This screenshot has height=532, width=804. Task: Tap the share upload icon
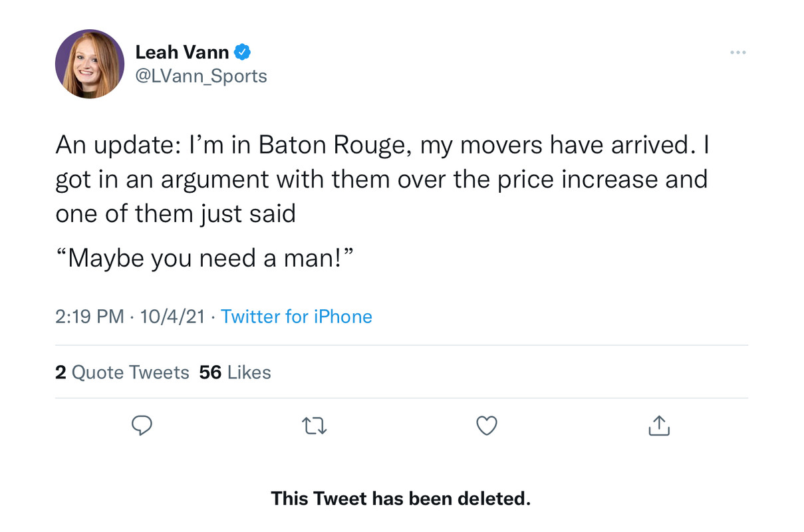(x=659, y=426)
